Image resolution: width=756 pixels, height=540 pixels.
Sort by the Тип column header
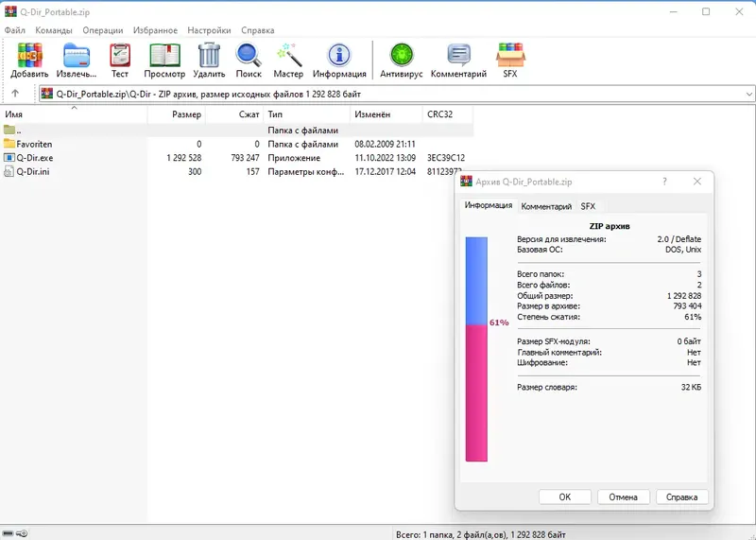point(306,114)
